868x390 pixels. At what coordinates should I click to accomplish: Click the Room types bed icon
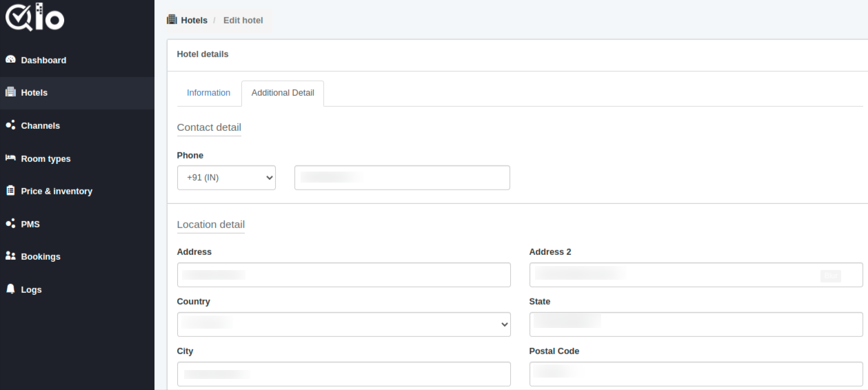coord(10,158)
